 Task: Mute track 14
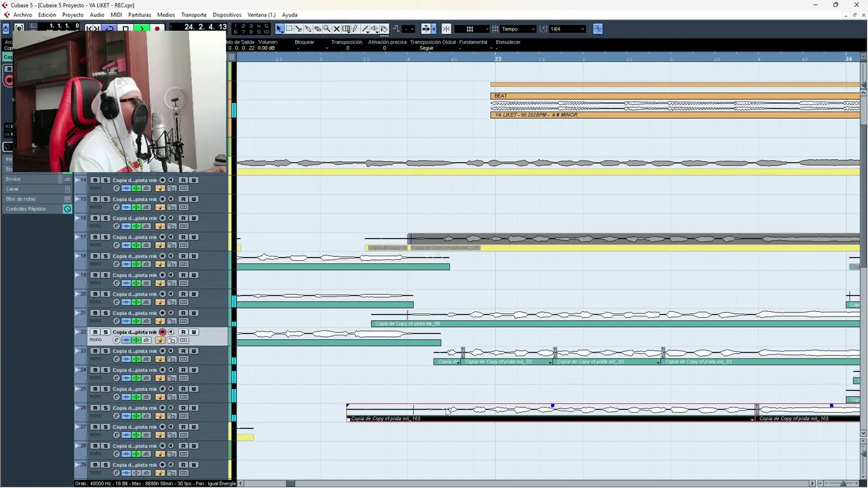95,180
